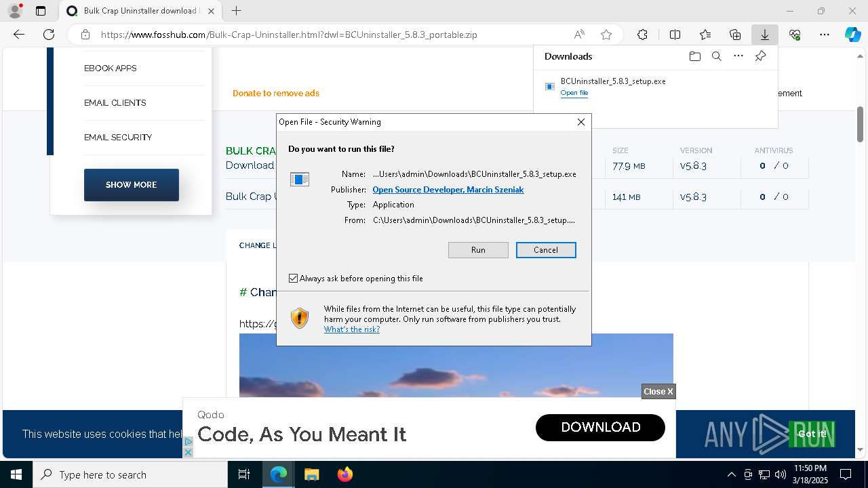Click Open file link under BCUninstaller download
The image size is (868, 488).
[x=574, y=93]
